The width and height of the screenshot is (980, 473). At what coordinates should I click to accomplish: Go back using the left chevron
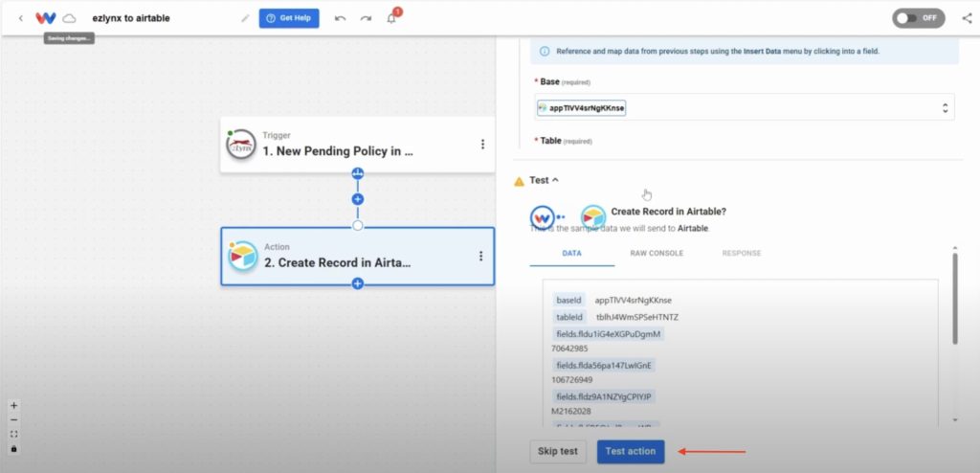21,18
